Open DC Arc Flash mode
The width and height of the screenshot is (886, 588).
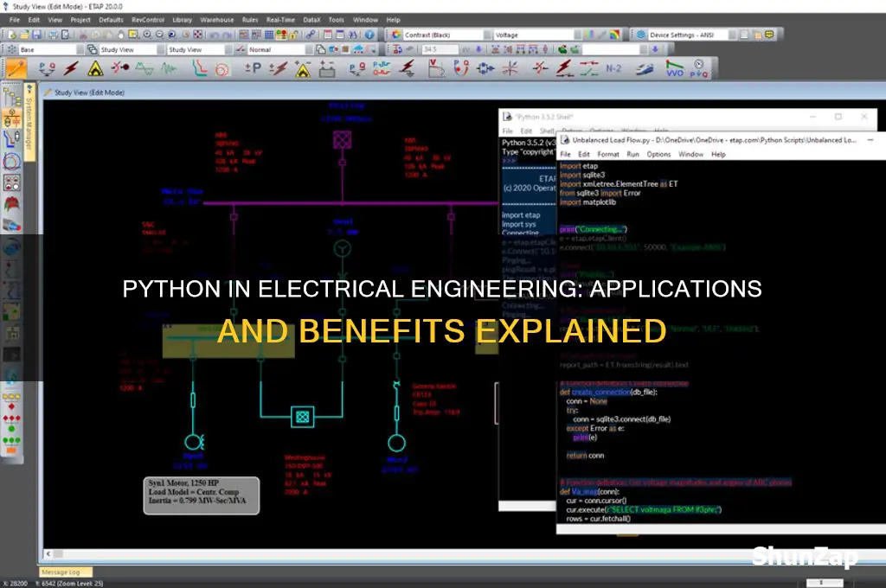click(303, 69)
